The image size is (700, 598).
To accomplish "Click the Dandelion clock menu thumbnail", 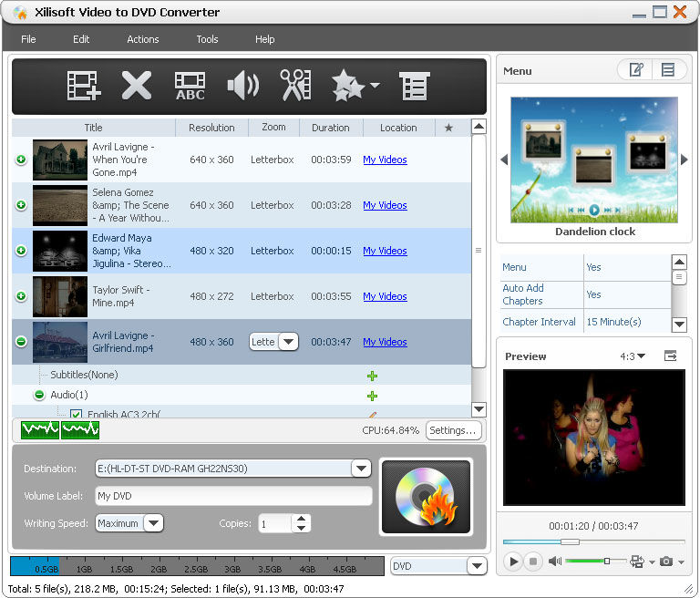I will 594,160.
